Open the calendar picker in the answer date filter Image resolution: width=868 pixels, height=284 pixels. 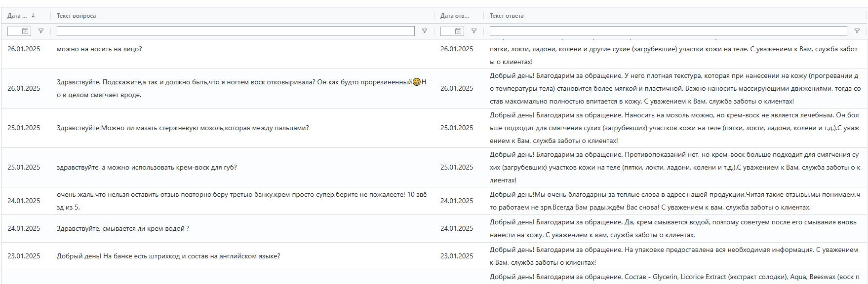[459, 31]
